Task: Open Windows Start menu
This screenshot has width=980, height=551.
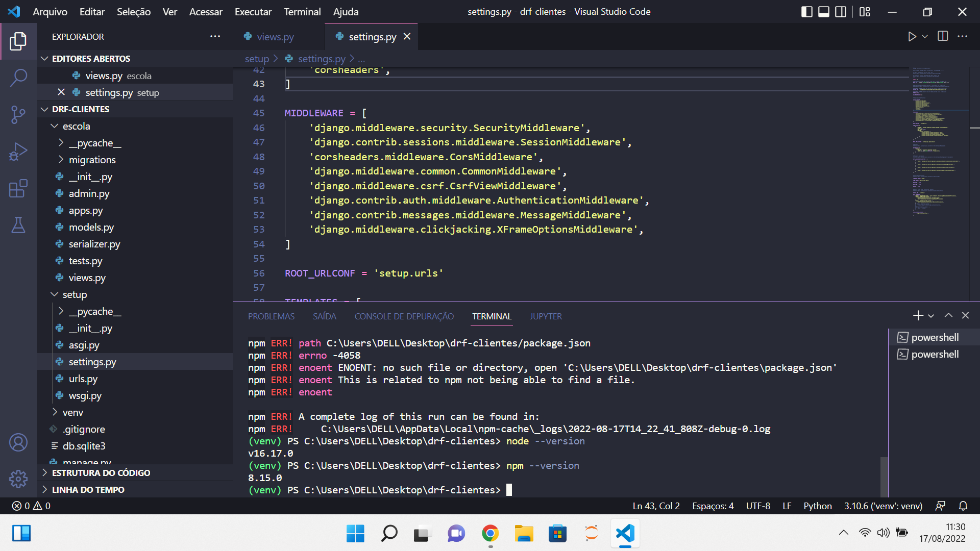Action: pos(355,534)
